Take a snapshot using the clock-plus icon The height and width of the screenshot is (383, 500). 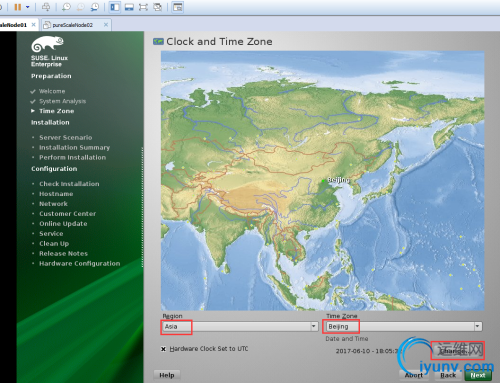(x=66, y=7)
